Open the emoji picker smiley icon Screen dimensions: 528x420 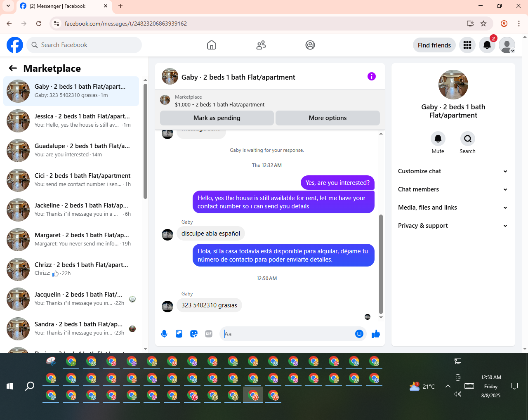359,334
